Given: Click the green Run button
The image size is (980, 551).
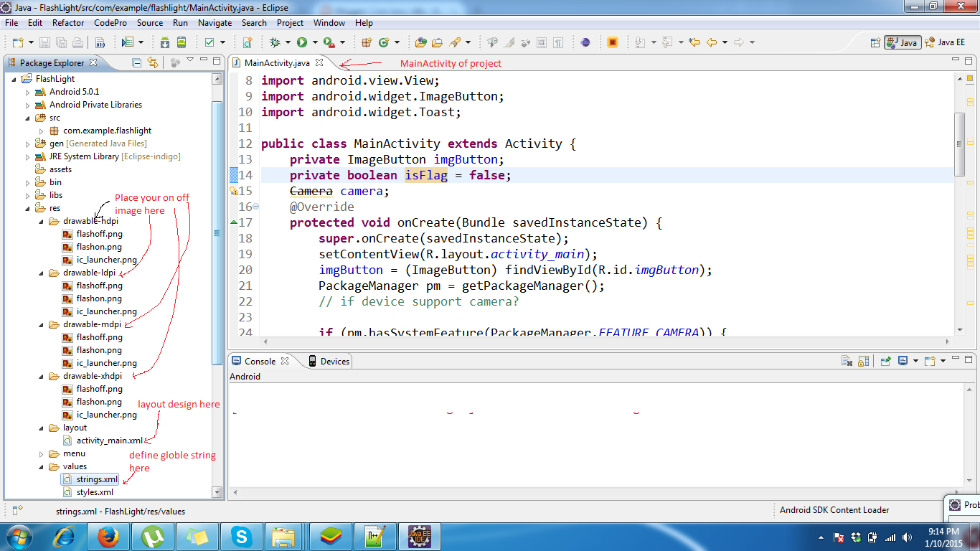Looking at the screenshot, I should tap(302, 42).
